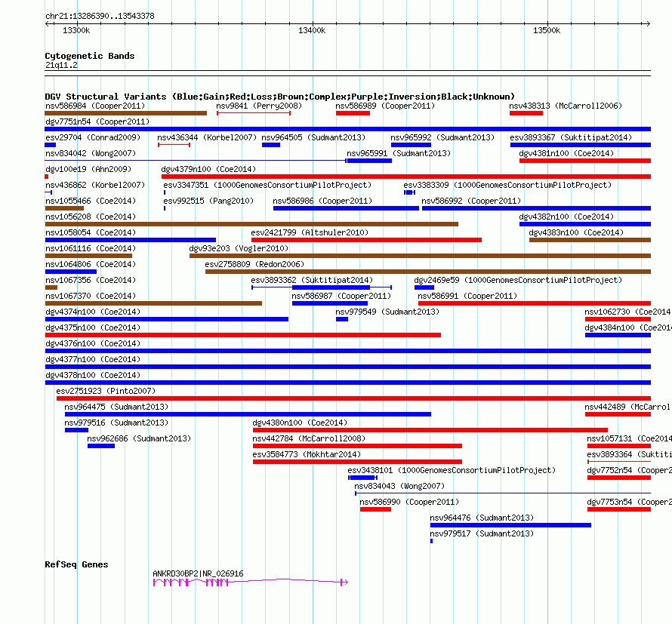The image size is (672, 624).
Task: Click esv3584773 (Mokhtar2014) label
Action: (307, 454)
